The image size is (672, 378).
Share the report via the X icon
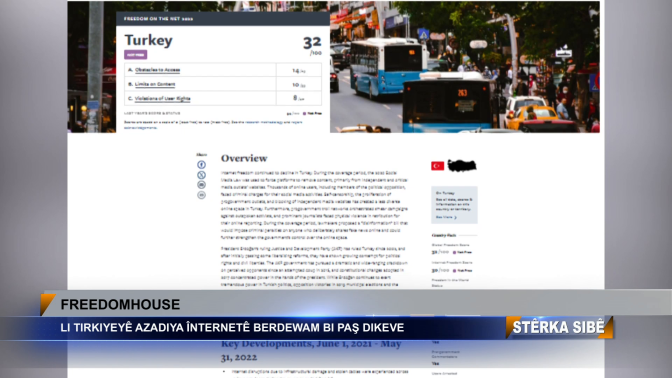click(201, 175)
